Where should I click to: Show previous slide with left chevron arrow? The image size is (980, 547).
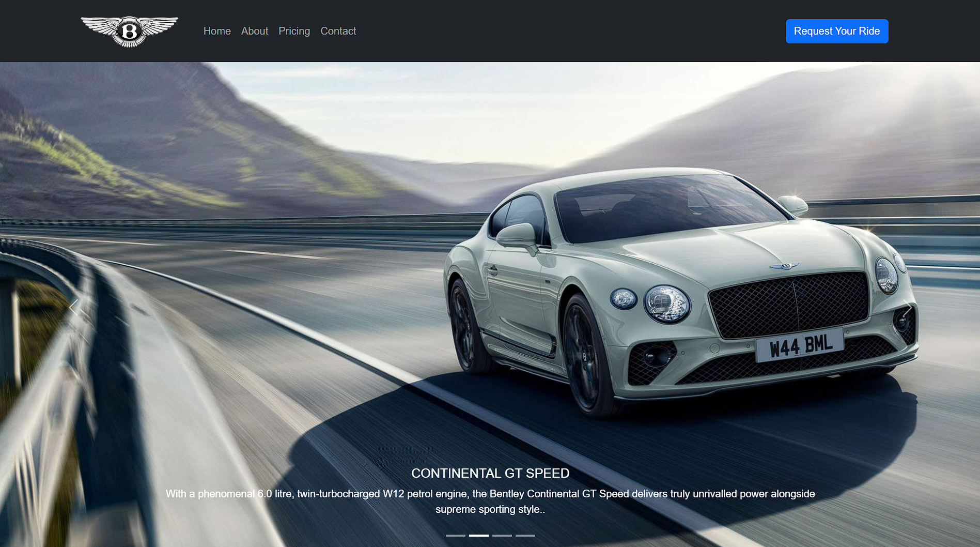[x=73, y=308]
